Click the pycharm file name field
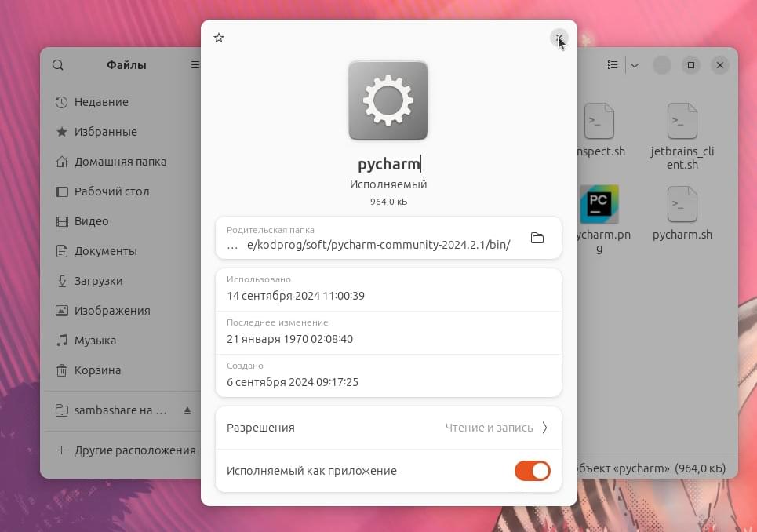757x532 pixels. tap(388, 164)
